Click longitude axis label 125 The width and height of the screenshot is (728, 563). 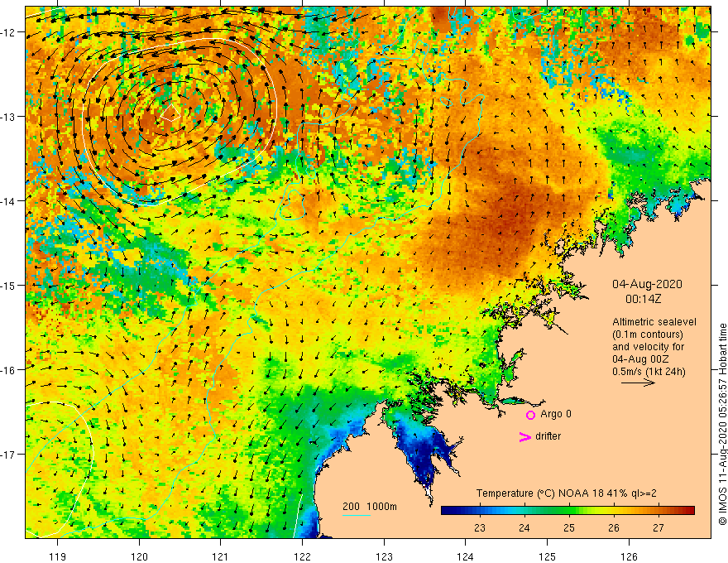(x=548, y=556)
